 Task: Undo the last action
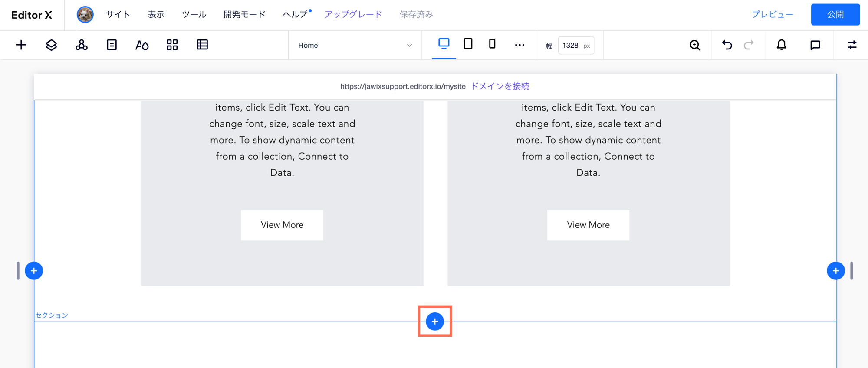click(727, 45)
